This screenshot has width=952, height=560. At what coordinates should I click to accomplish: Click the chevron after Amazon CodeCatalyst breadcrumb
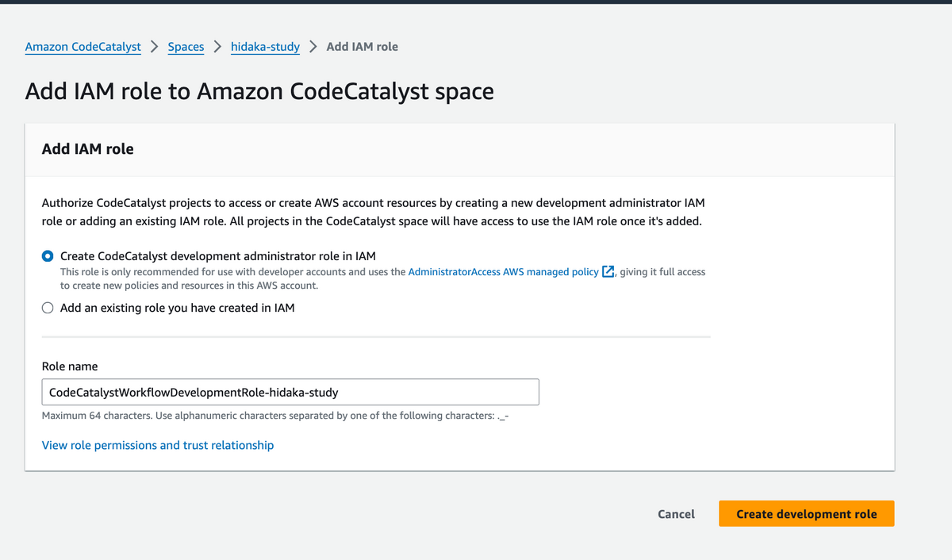[154, 46]
